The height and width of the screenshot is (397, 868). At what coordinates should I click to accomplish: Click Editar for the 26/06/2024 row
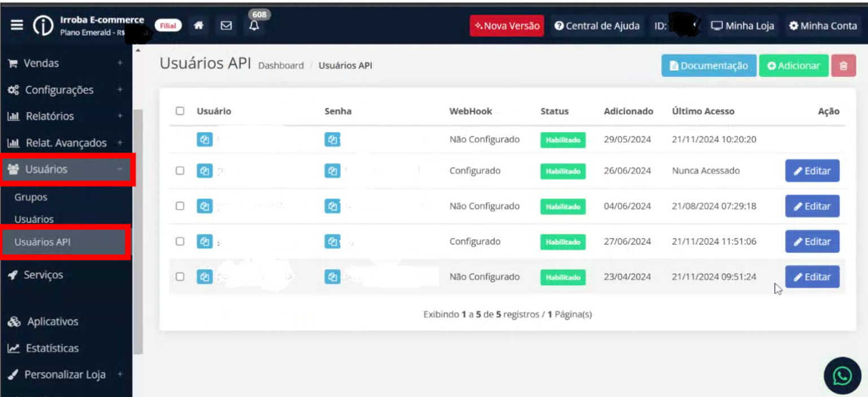coord(812,171)
